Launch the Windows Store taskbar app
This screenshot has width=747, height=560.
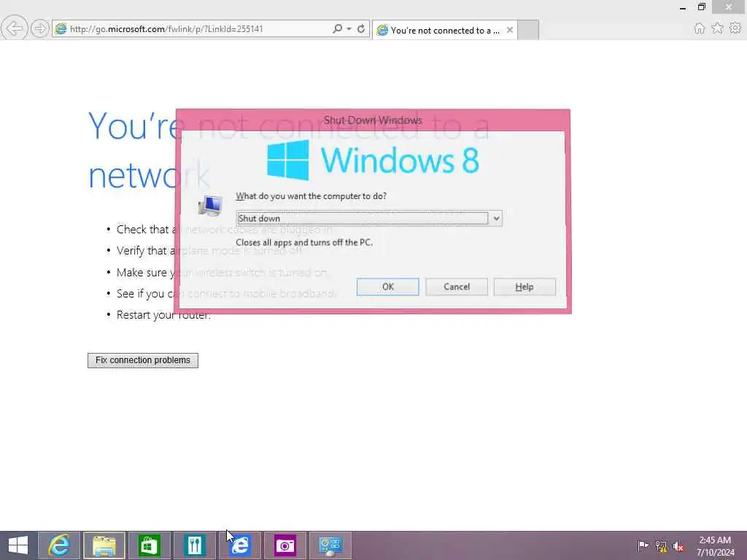pyautogui.click(x=149, y=545)
